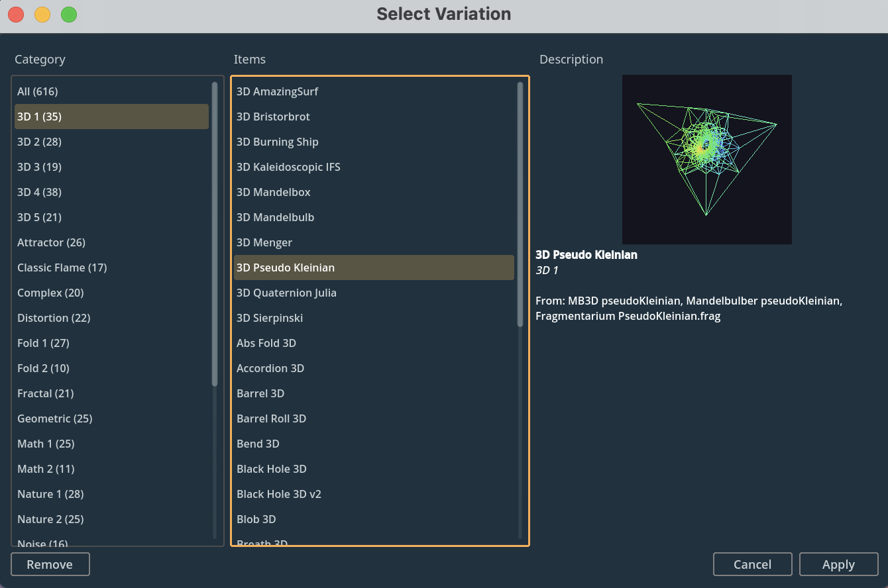Select the Math 2 (11) category
This screenshot has width=888, height=588.
coord(111,469)
